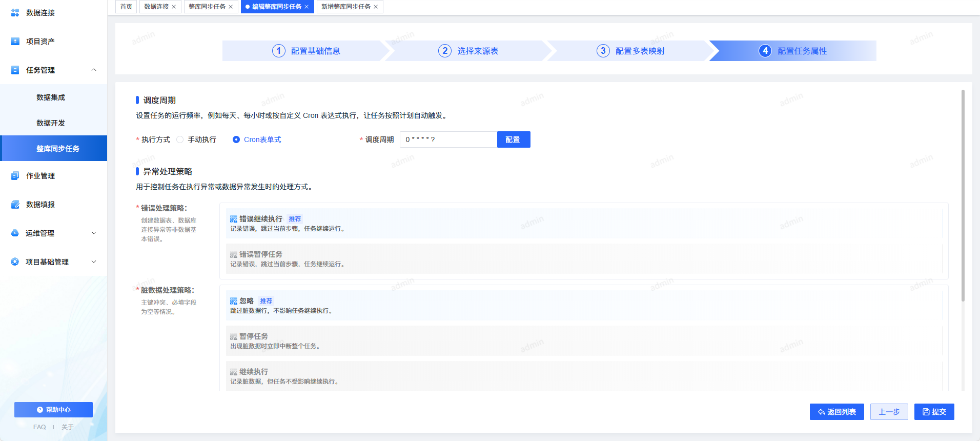Click the 项目基础管理 sidebar icon
The width and height of the screenshot is (980, 441).
pyautogui.click(x=15, y=262)
